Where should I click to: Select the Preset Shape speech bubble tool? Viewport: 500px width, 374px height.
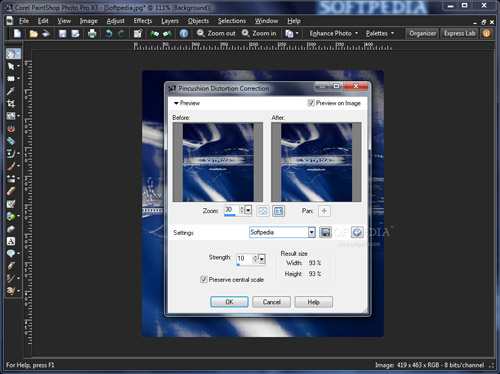[x=11, y=254]
